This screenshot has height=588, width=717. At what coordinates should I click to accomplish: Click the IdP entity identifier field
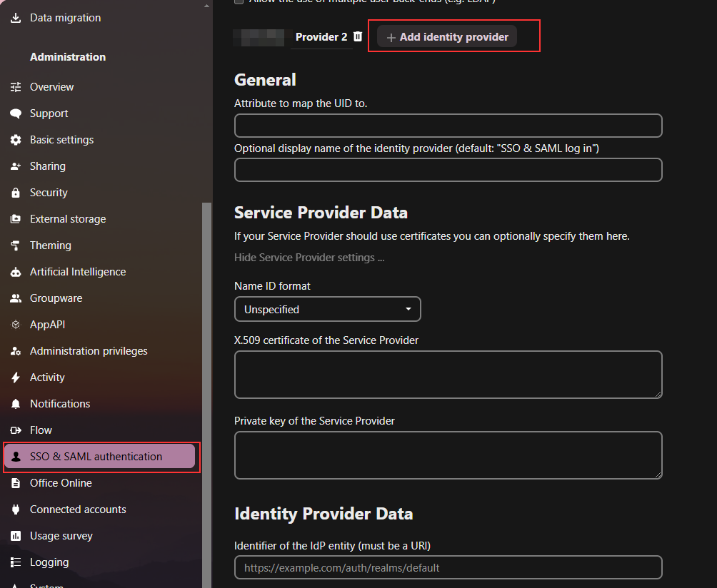click(448, 568)
